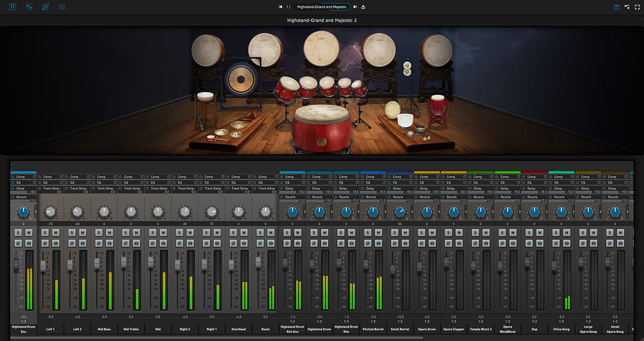Skip to the next preset
Screen dimensions: 644x341
click(x=355, y=7)
